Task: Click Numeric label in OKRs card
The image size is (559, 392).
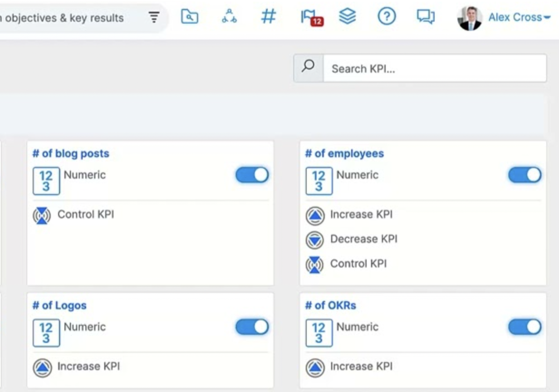Action: (x=358, y=327)
